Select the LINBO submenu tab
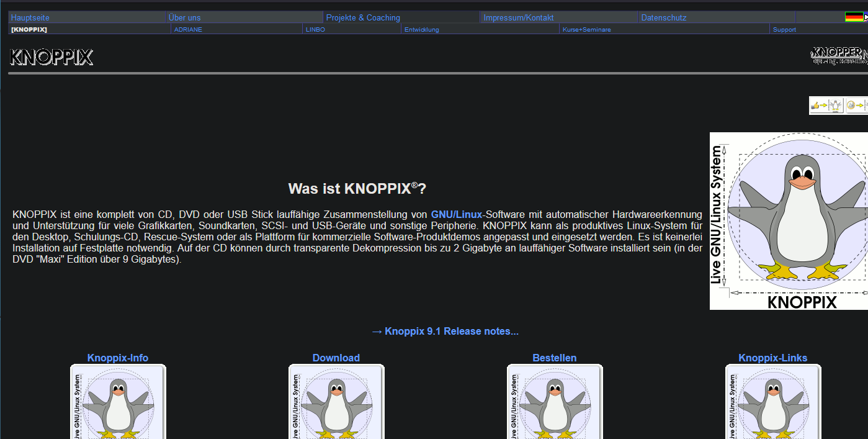Viewport: 868px width, 439px height. pos(315,29)
